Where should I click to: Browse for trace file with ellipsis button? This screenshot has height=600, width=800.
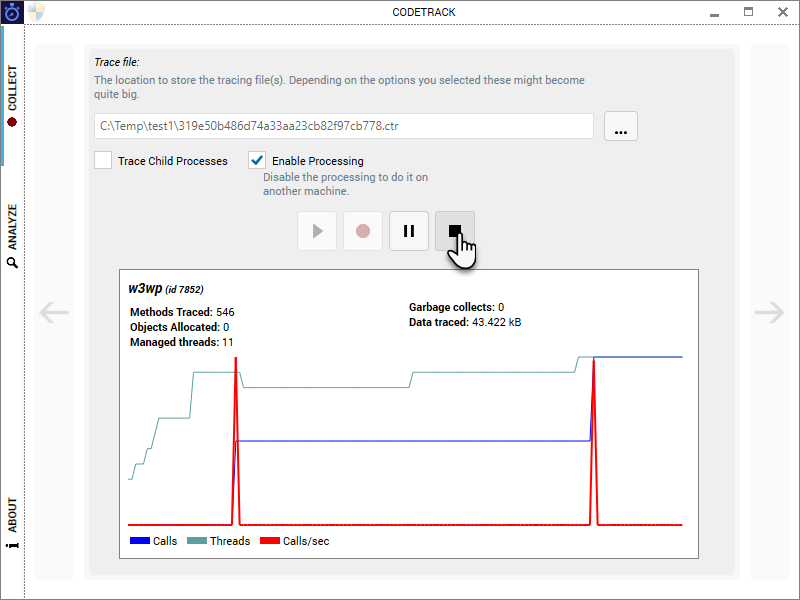(620, 126)
